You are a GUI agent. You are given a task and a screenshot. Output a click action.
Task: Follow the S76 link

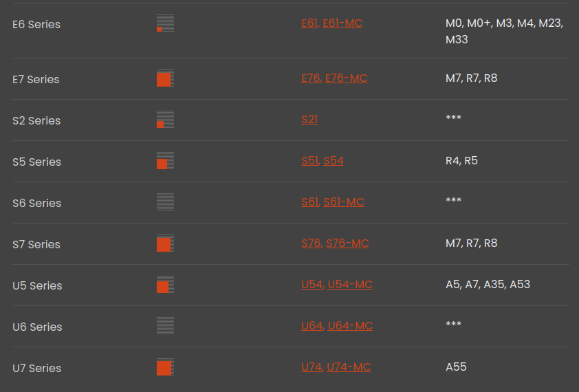(x=312, y=243)
